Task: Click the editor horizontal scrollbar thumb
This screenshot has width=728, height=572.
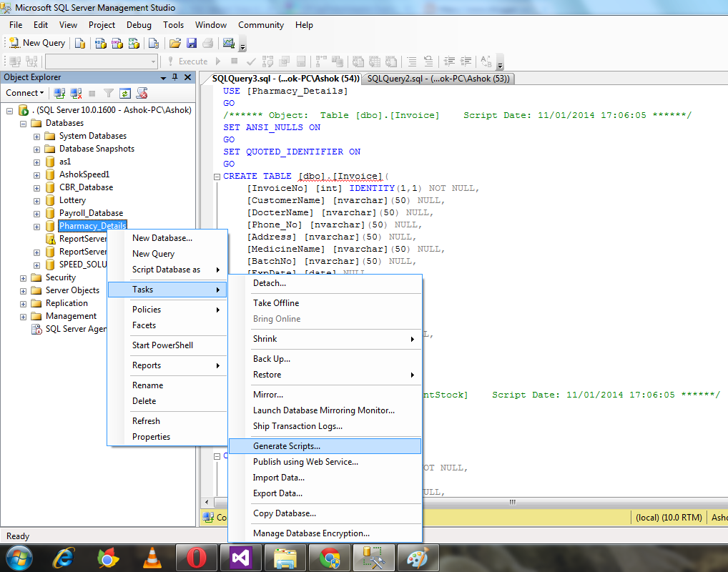Action: 513,503
